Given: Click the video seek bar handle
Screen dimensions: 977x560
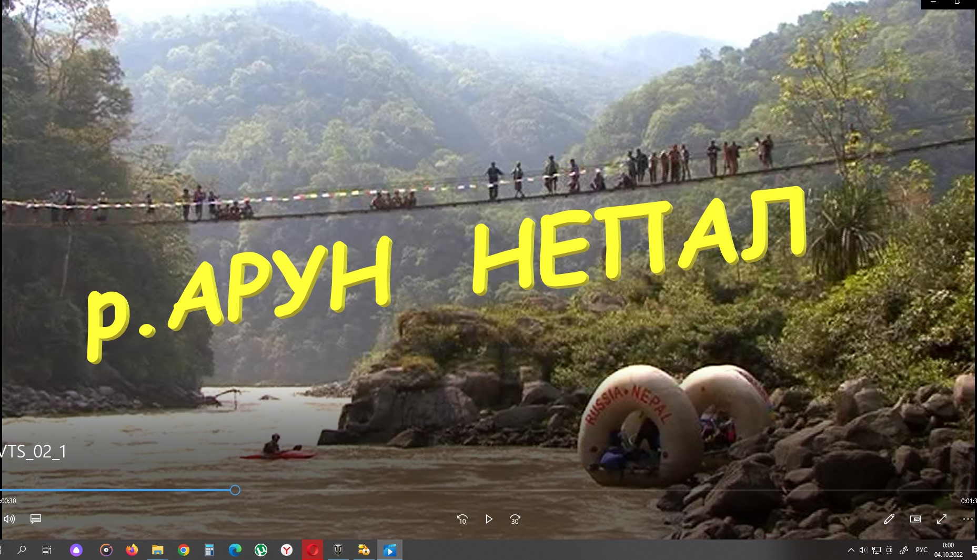Looking at the screenshot, I should (235, 490).
